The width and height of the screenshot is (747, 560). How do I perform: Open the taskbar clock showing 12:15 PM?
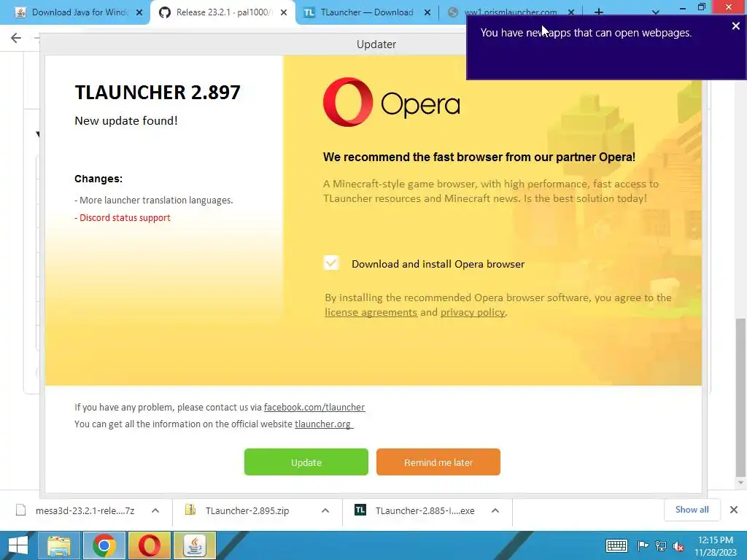[716, 545]
